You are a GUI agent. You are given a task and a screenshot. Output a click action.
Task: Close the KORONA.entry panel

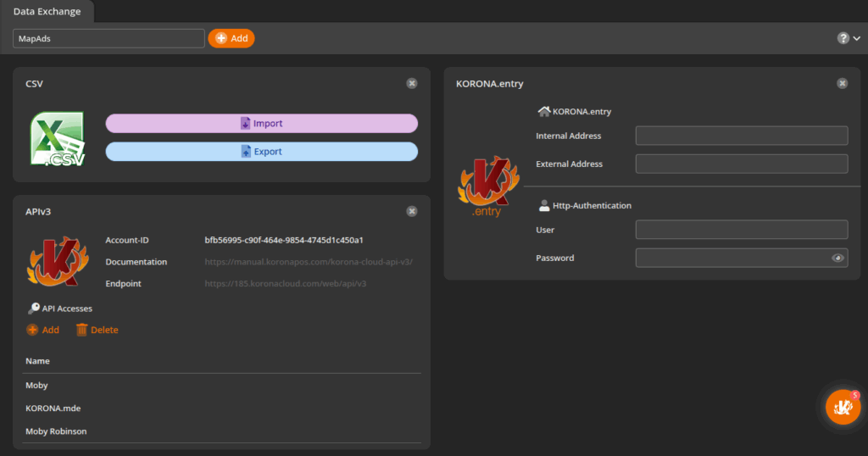(x=842, y=84)
